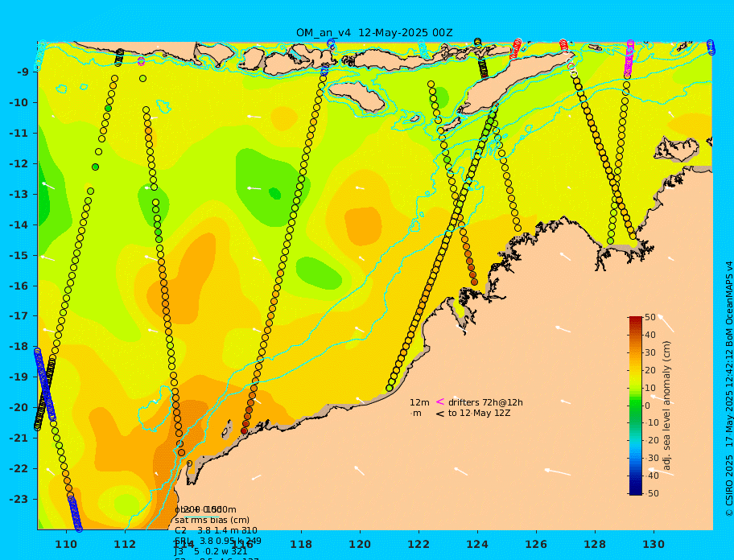Image resolution: width=734 pixels, height=560 pixels.
Task: Click the '12m' legend label
Action: tap(419, 402)
